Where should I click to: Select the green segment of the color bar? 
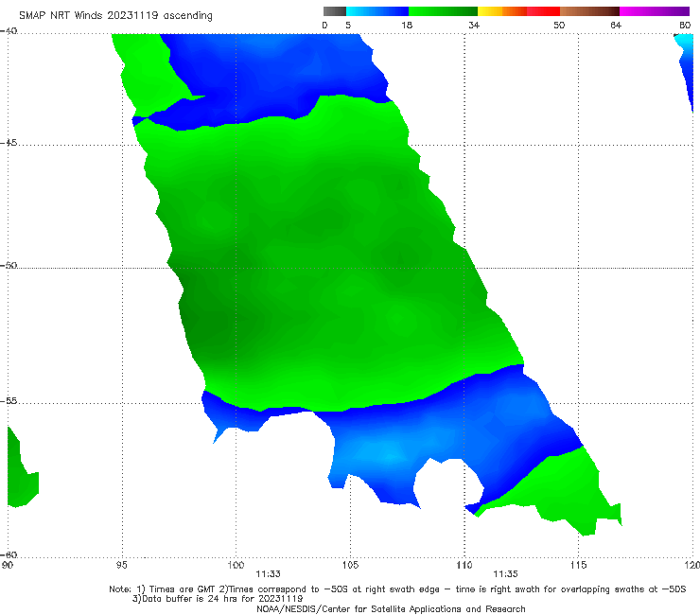tap(443, 11)
